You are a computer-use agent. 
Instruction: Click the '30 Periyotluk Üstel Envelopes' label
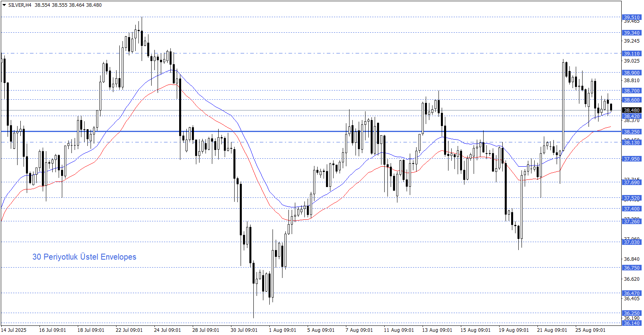click(x=84, y=257)
